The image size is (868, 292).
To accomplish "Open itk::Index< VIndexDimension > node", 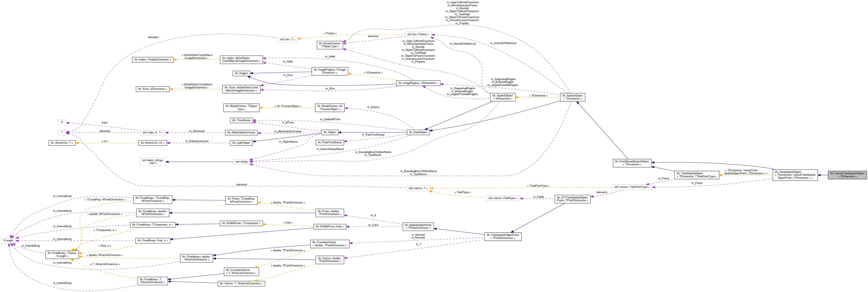I will [x=153, y=60].
